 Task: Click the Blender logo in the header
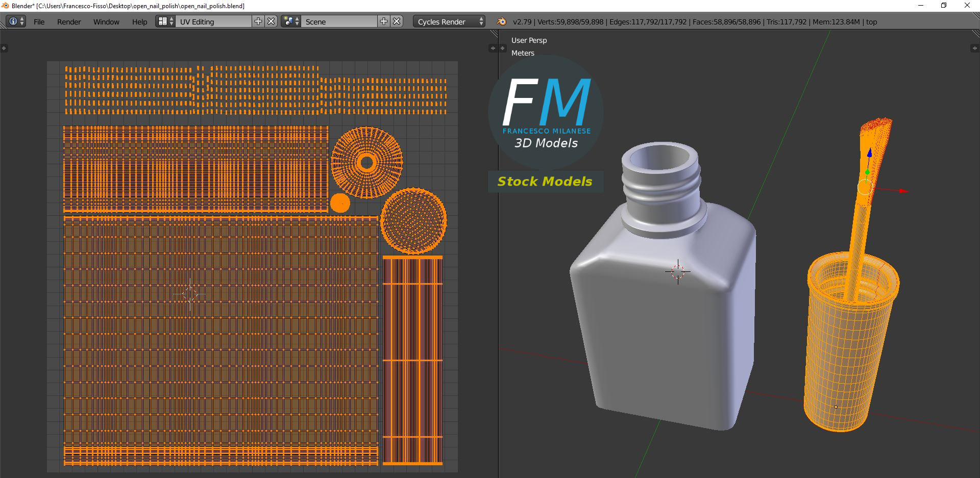(502, 21)
